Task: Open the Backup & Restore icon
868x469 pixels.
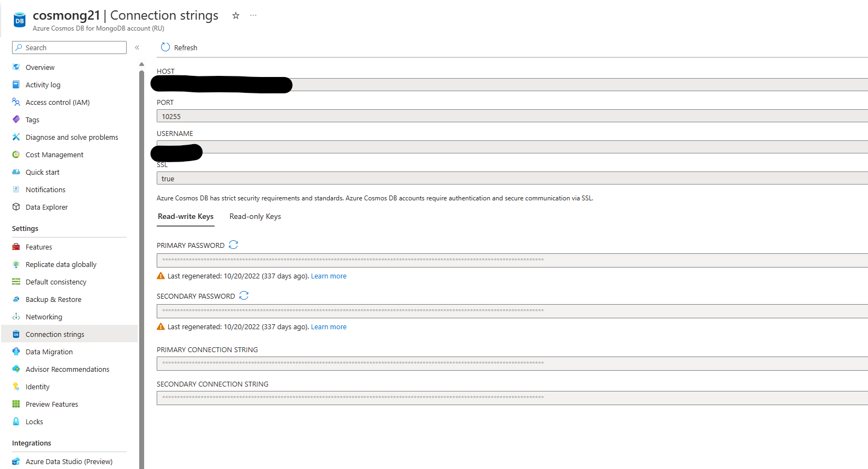Action: (16, 299)
